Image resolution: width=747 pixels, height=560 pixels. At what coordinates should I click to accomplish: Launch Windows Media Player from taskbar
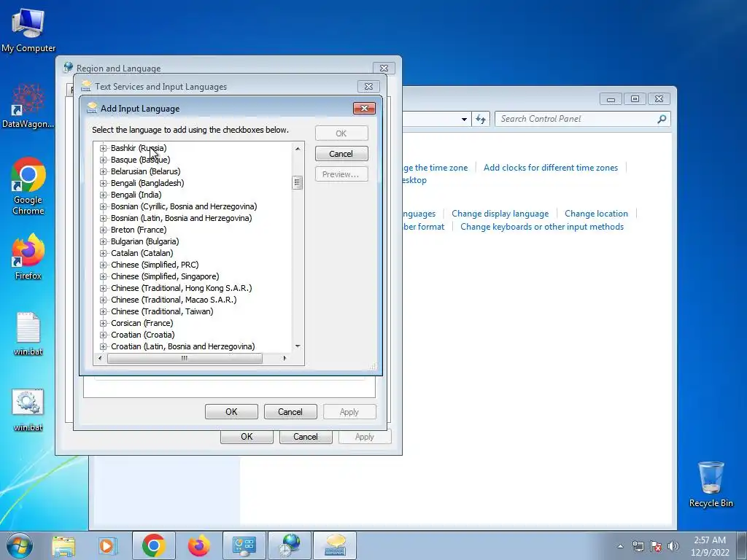[x=108, y=545]
